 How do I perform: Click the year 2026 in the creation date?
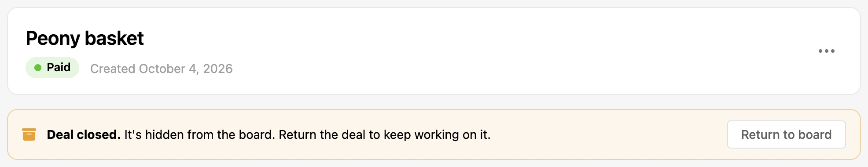(x=218, y=69)
